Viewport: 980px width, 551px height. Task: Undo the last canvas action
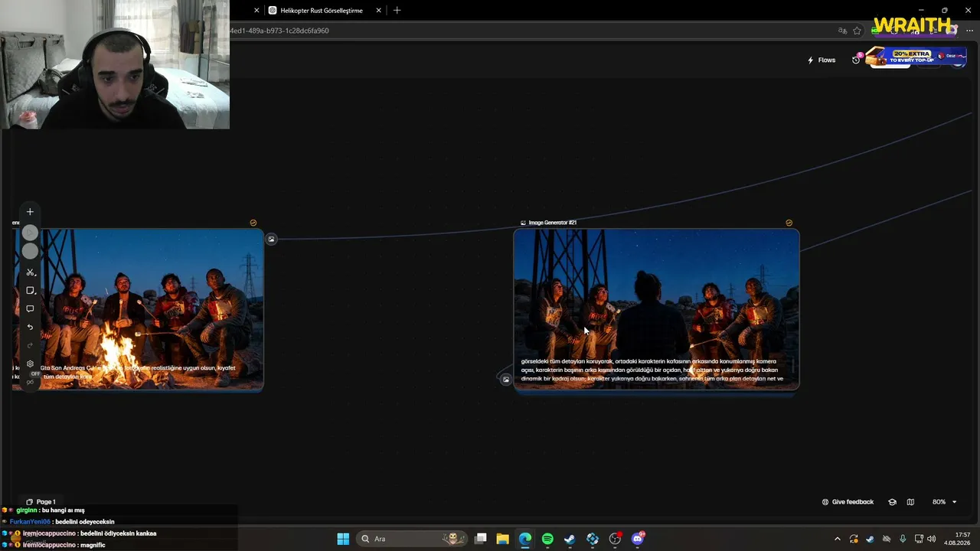point(30,328)
